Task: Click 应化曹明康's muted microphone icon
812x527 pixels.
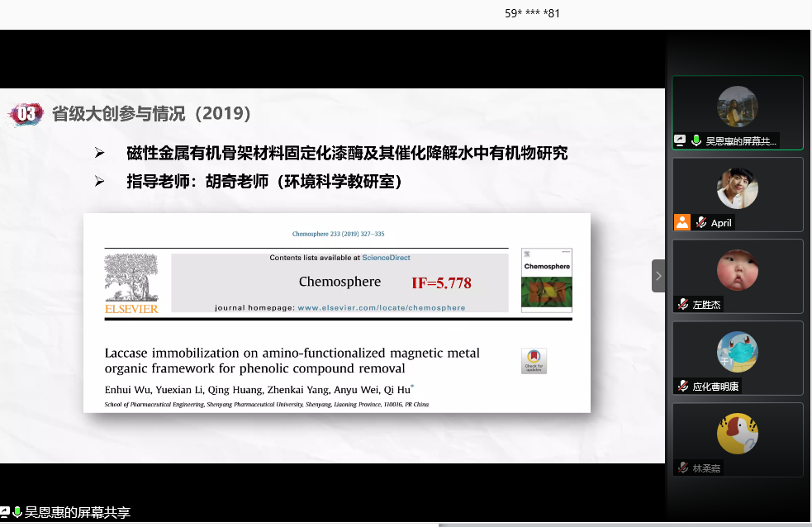Action: point(683,386)
